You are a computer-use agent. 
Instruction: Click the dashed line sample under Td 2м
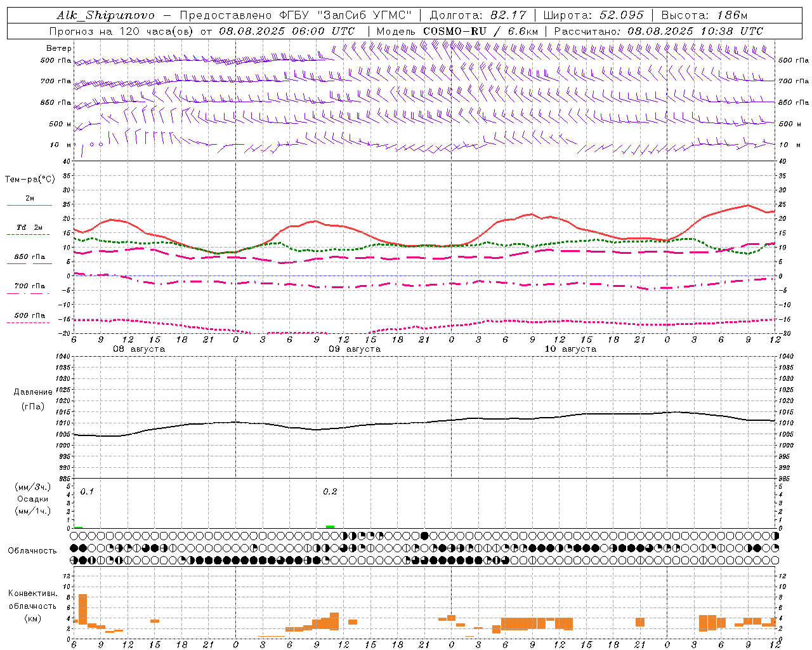(x=29, y=235)
